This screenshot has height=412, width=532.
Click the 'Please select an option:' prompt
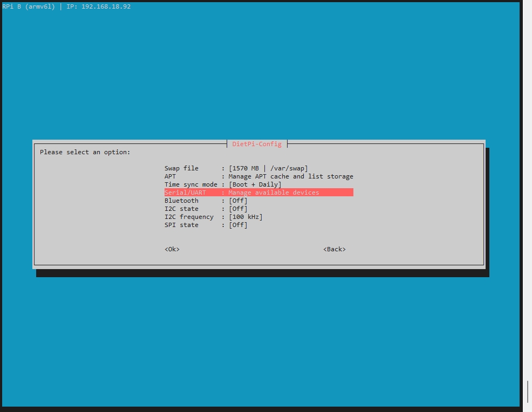pyautogui.click(x=85, y=152)
